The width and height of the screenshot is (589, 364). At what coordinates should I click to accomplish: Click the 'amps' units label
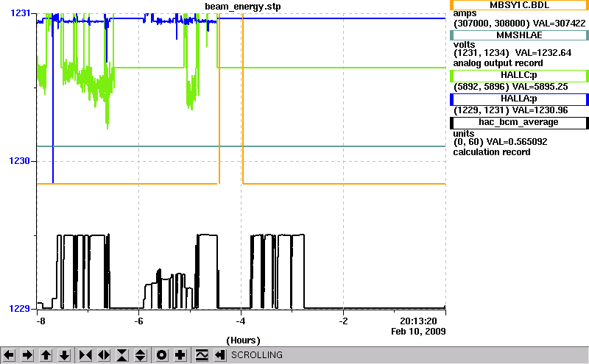pos(465,14)
